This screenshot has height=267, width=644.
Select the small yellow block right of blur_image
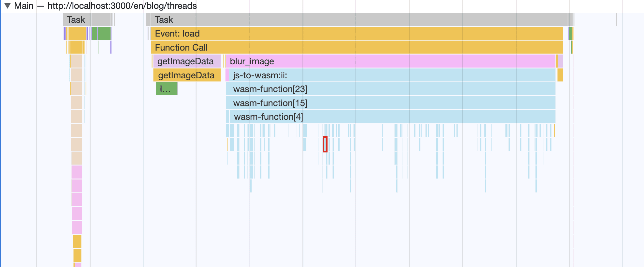[x=560, y=75]
